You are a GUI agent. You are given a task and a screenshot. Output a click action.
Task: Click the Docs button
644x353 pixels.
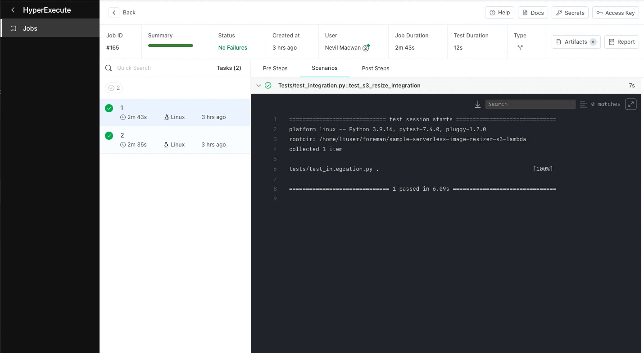click(533, 13)
